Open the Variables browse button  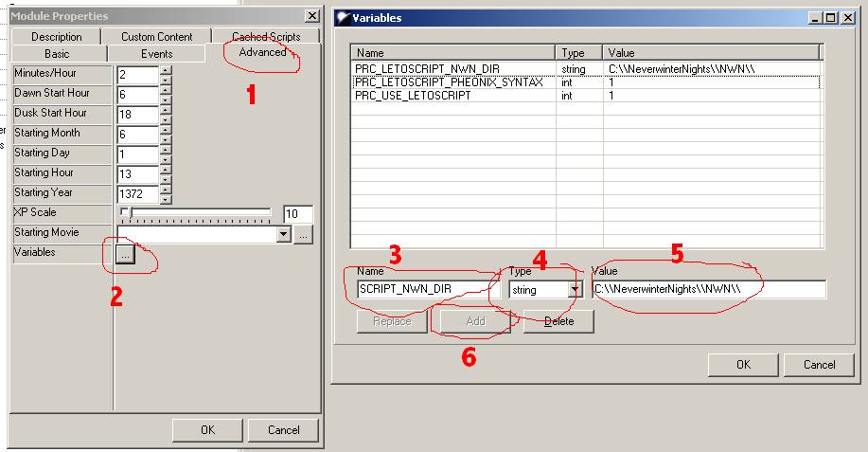[127, 254]
